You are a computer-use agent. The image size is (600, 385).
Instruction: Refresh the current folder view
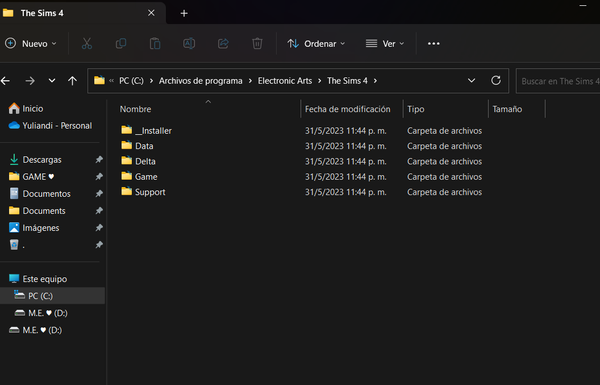pos(496,81)
